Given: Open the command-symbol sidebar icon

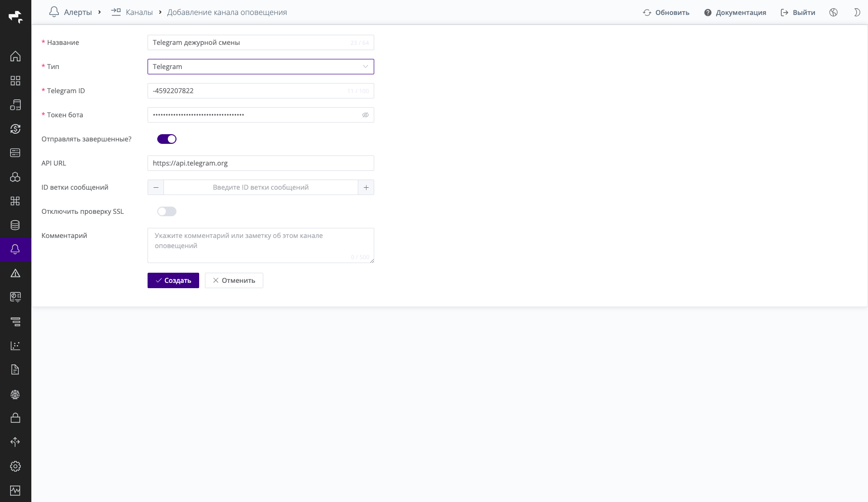Looking at the screenshot, I should (x=15, y=201).
